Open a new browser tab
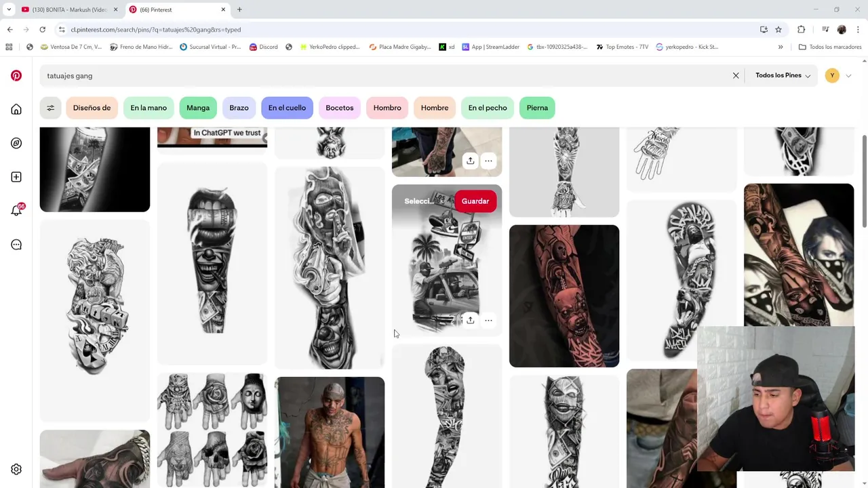 coord(239,9)
